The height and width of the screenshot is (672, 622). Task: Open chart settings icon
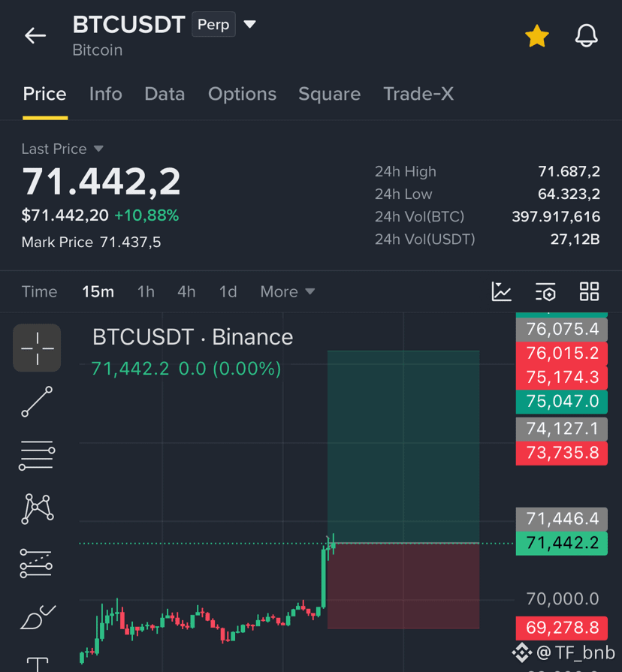coord(545,291)
